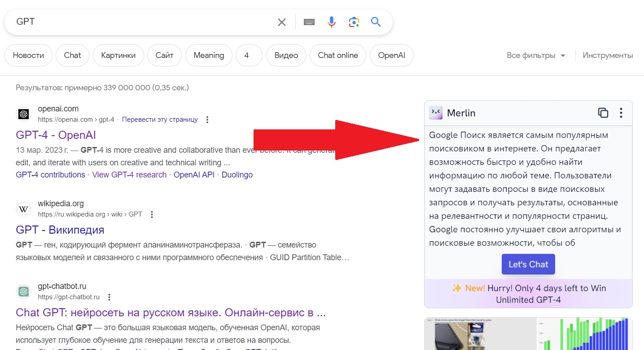Viewport: 644px width, 350px height.
Task: Open options menu for gpt-chatbot.ru result
Action: point(109,297)
